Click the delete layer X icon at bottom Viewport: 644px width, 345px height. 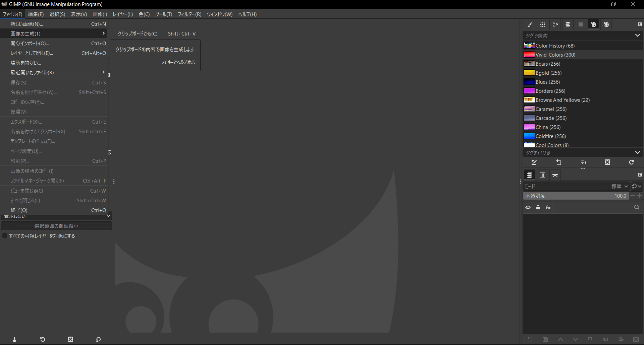click(x=636, y=339)
